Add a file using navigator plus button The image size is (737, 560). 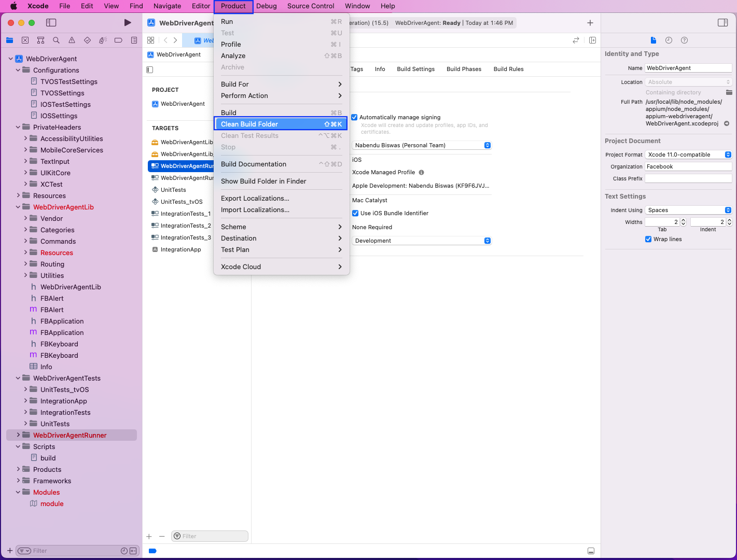(10, 551)
